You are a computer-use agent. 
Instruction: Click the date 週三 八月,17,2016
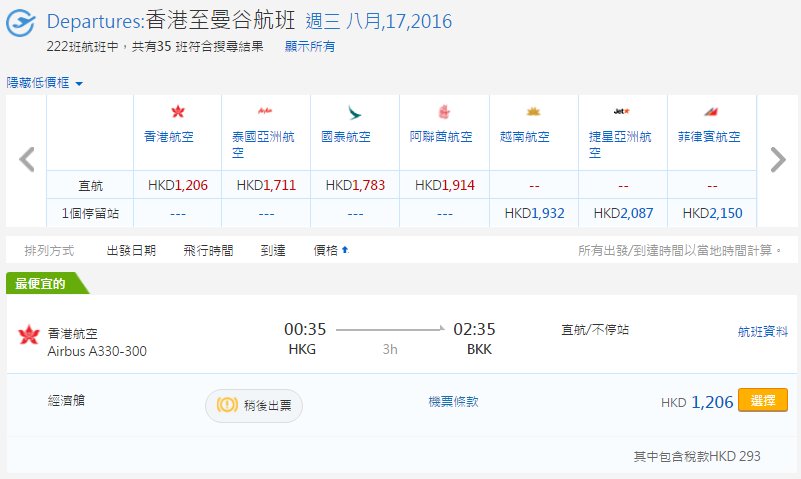click(379, 21)
